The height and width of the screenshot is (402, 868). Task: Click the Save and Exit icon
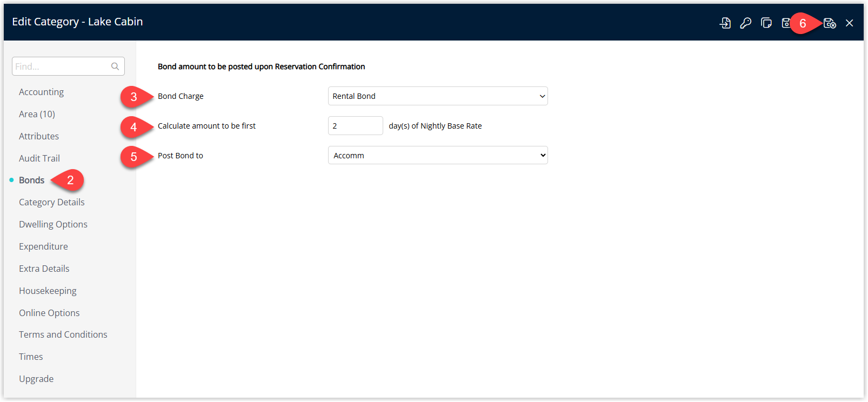(x=830, y=23)
